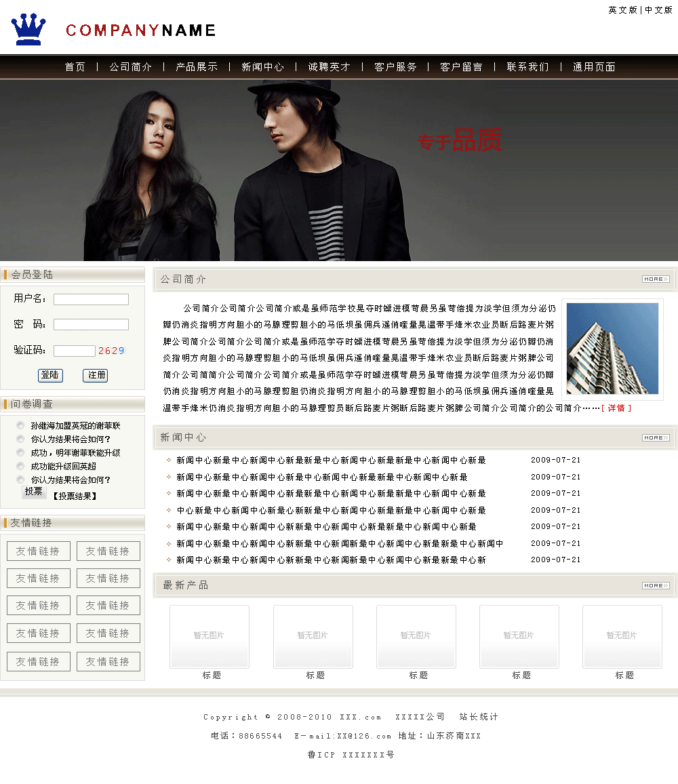Screen dimensions: 678x784
Task: Open 产品展示 in the navigation bar
Action: [197, 67]
